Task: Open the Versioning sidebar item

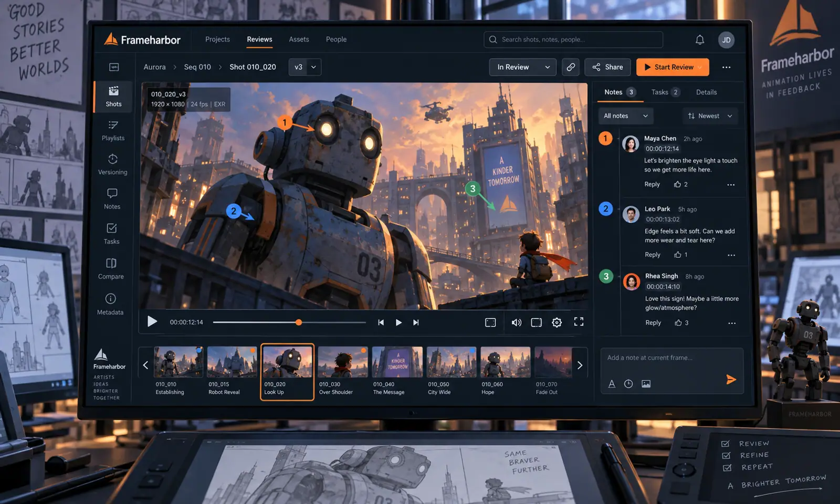Action: tap(113, 165)
